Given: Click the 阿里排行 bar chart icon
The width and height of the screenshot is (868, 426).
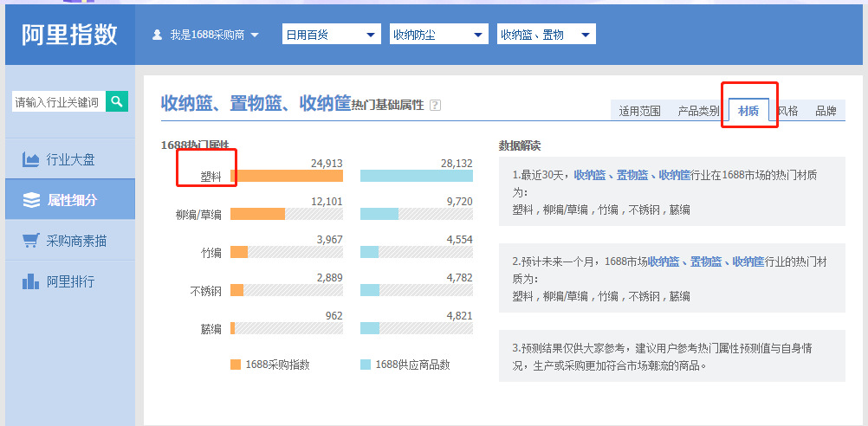Looking at the screenshot, I should (x=30, y=281).
